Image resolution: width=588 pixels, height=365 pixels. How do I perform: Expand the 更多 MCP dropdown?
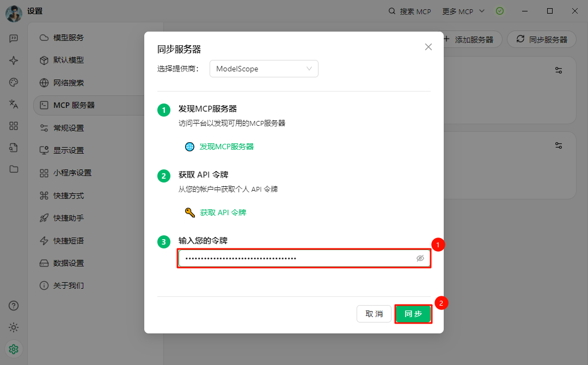[x=463, y=11]
